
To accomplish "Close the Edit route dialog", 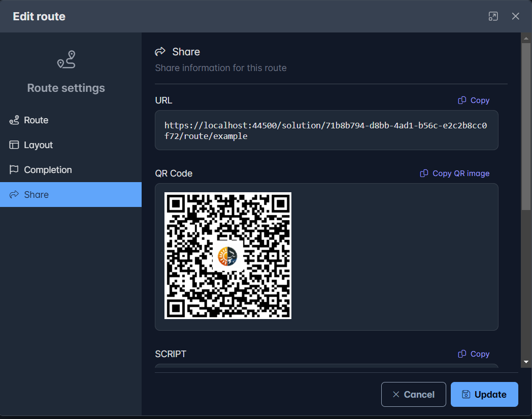I will [515, 16].
